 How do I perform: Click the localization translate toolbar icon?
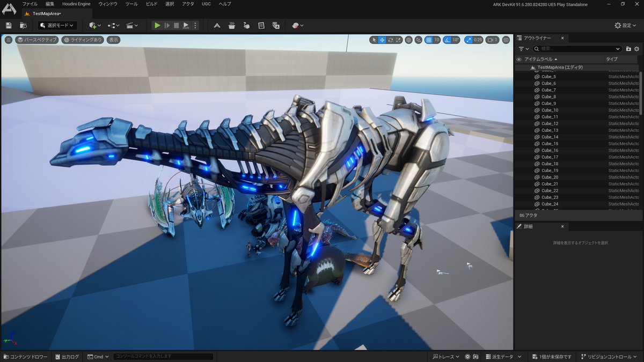tap(276, 25)
